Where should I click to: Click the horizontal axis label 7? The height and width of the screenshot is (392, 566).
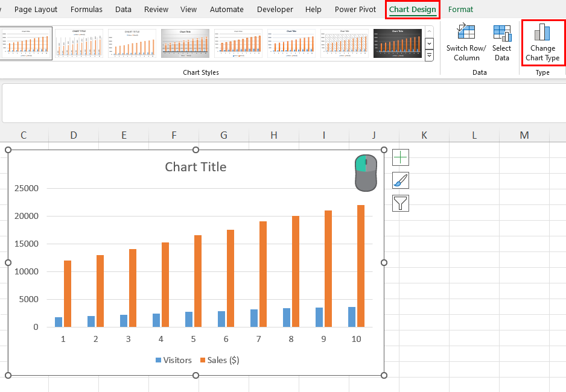pyautogui.click(x=258, y=339)
